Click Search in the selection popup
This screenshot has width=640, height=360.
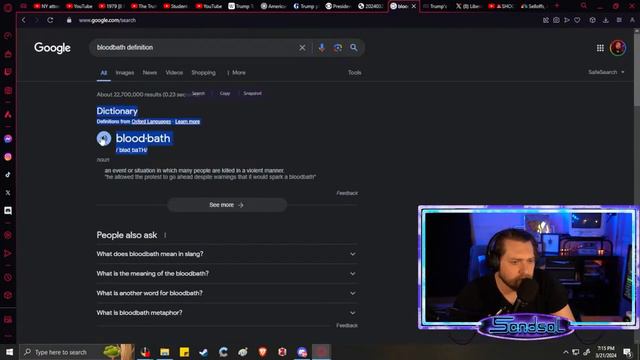198,93
